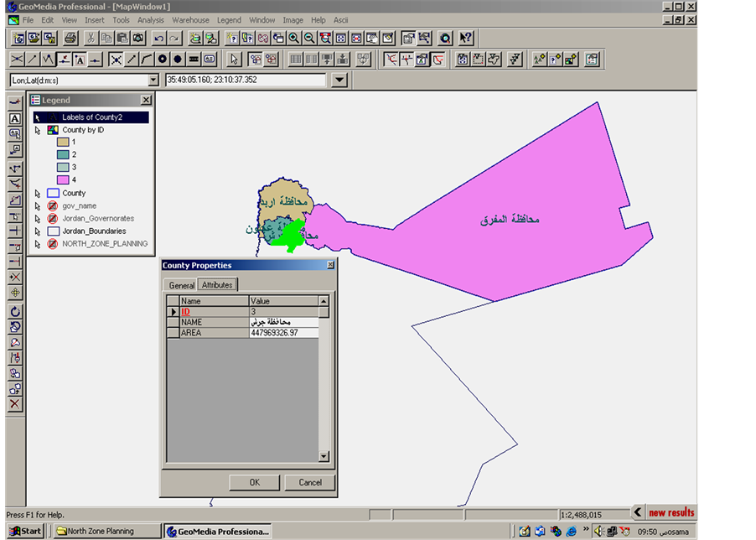
Task: Click the Undo arrow icon
Action: coord(158,38)
